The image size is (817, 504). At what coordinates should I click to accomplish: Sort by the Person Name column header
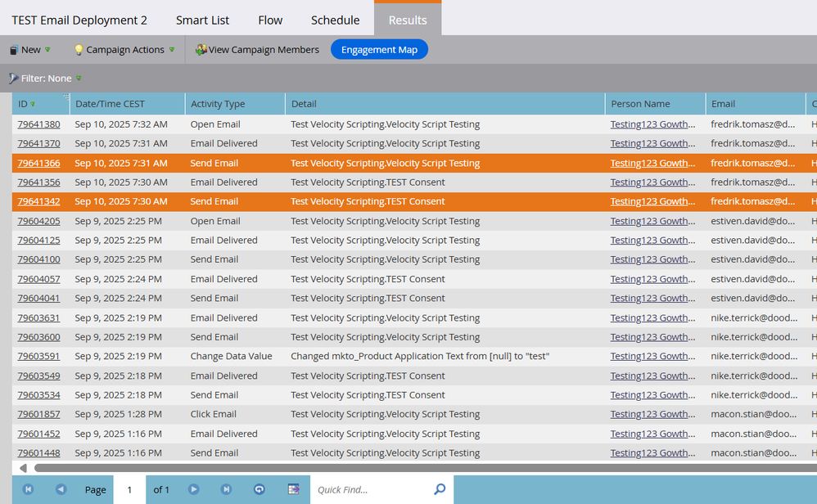655,104
